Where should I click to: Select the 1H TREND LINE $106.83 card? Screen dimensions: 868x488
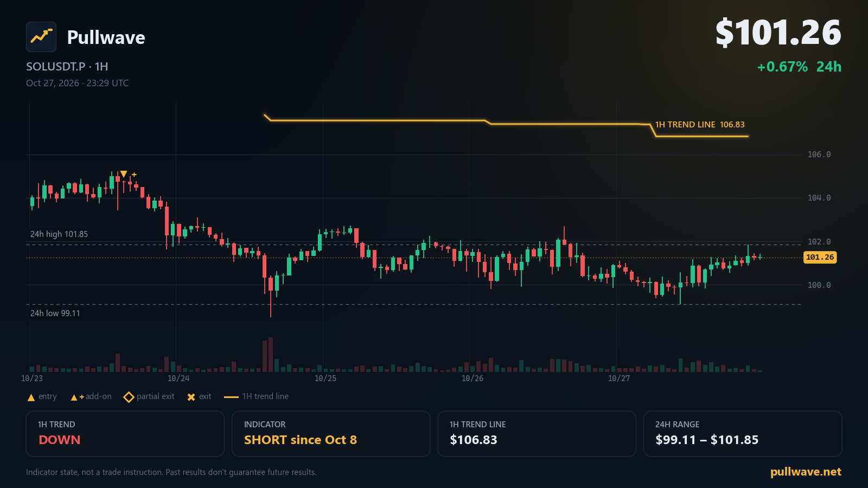pos(537,434)
